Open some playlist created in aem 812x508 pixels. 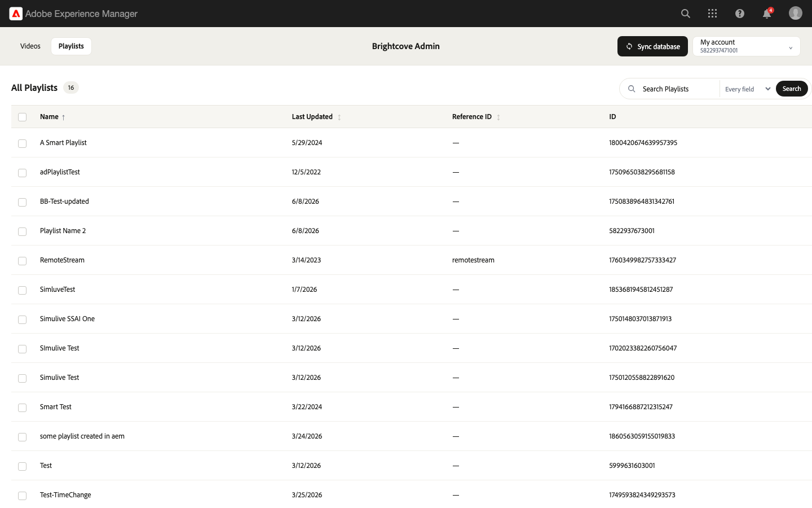(x=82, y=436)
